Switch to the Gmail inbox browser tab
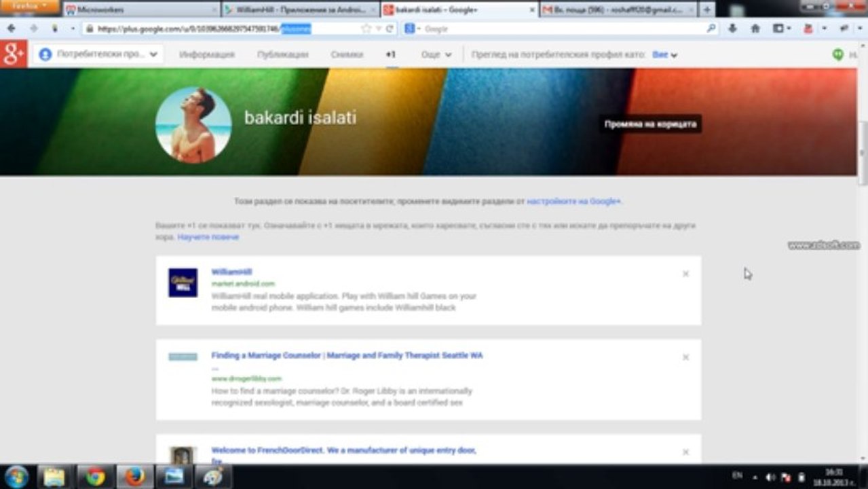This screenshot has height=489, width=868. 618,10
